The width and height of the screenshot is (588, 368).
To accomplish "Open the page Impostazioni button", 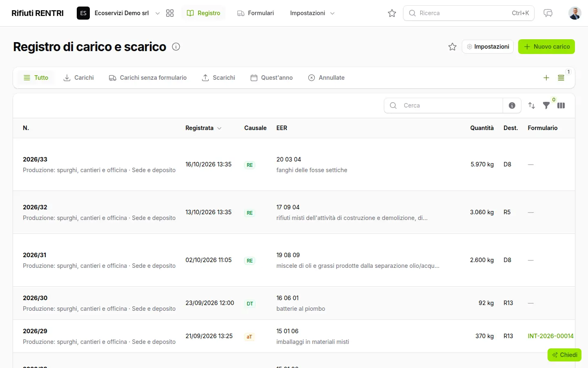I will point(488,47).
